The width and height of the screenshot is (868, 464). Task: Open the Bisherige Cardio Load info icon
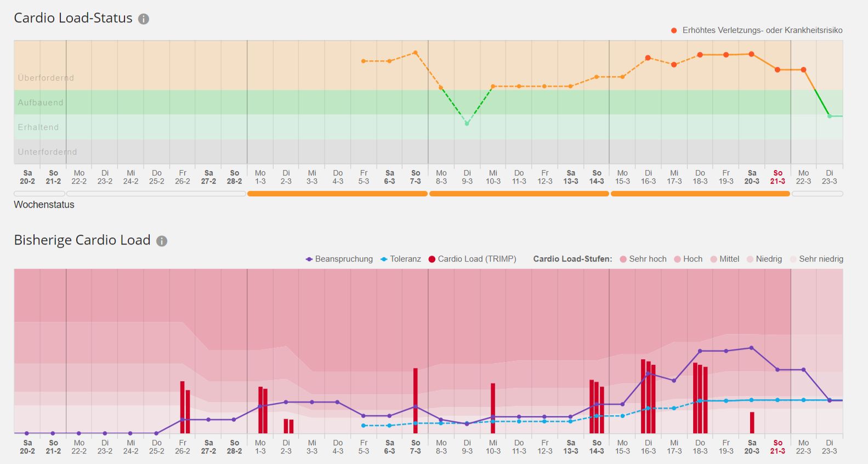(x=162, y=241)
